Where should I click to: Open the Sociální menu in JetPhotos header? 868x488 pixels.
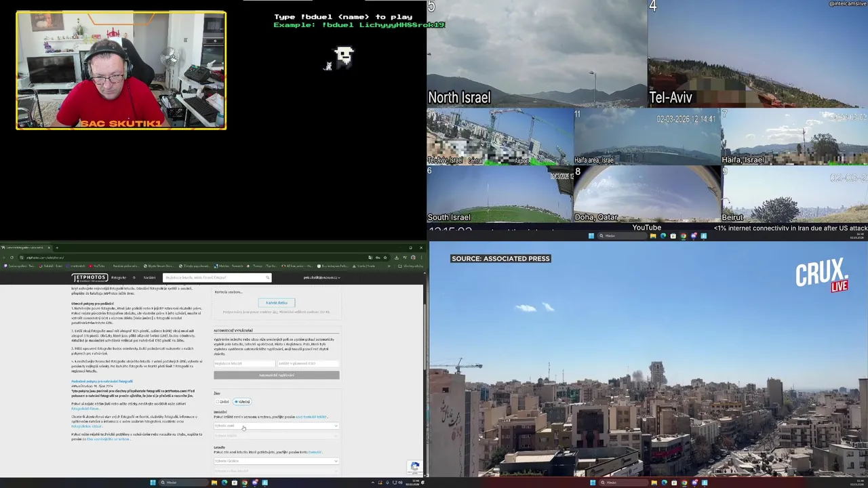tap(149, 277)
